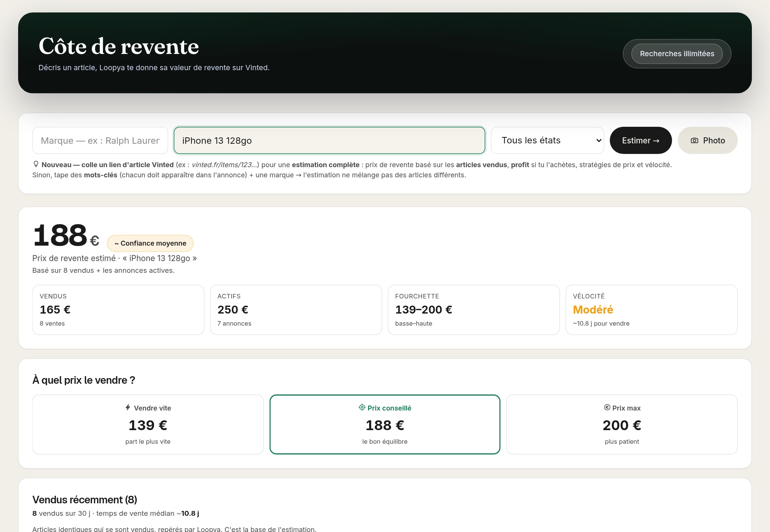Click the 'part le plus vite' caption

(148, 441)
